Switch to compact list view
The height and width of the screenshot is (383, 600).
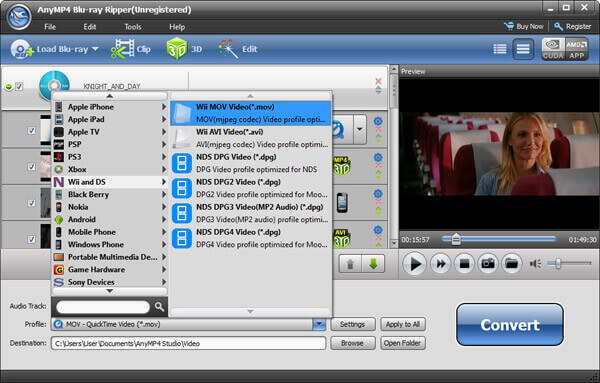point(523,49)
